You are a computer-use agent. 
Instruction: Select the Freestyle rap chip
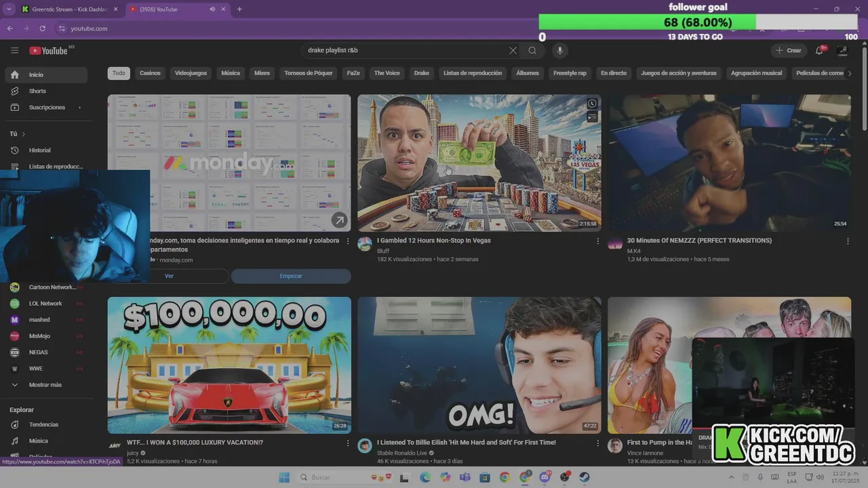570,73
